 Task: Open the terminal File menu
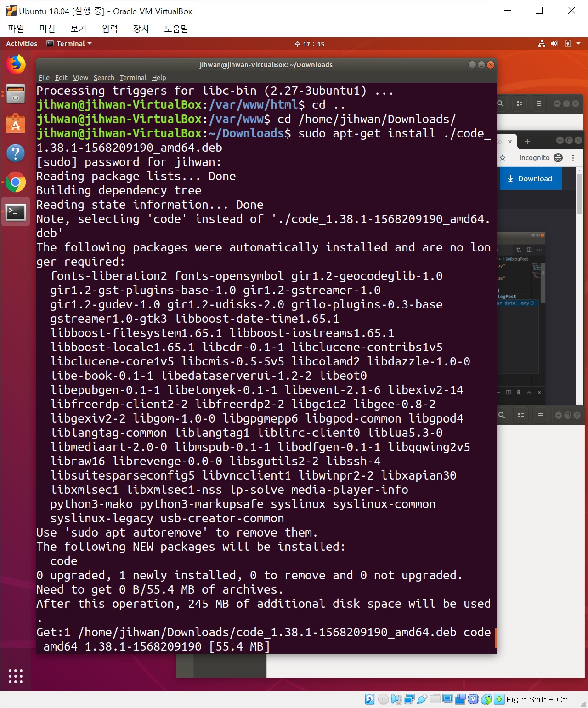pos(44,78)
